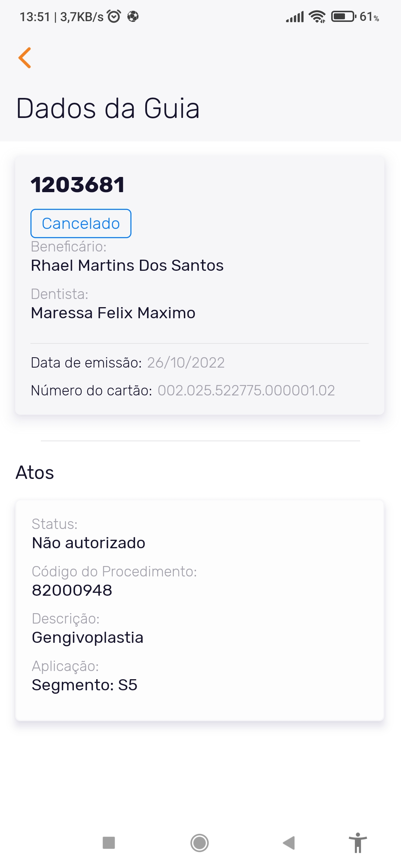Tap the Não autorizado status text

click(x=88, y=543)
